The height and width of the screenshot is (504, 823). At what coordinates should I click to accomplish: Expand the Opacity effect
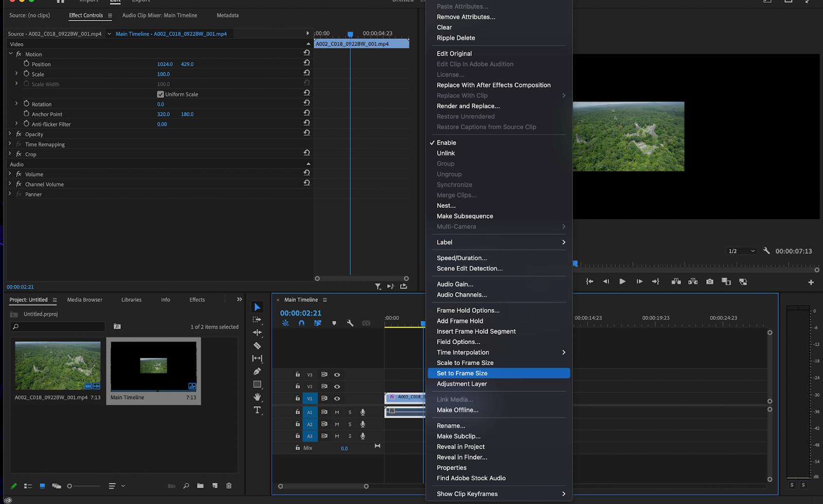click(x=10, y=134)
